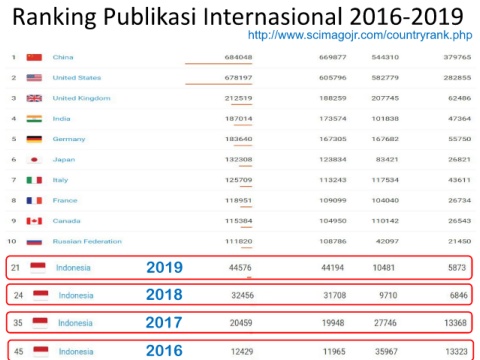Click the Germany flag icon
Image resolution: width=480 pixels, height=360 pixels.
click(34, 139)
